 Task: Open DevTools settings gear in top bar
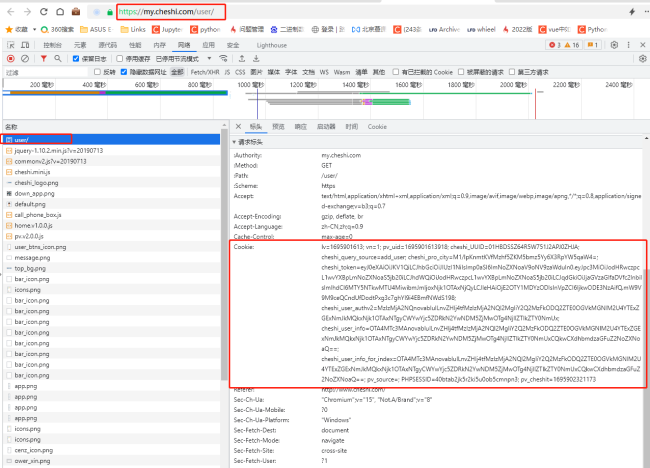pos(614,45)
